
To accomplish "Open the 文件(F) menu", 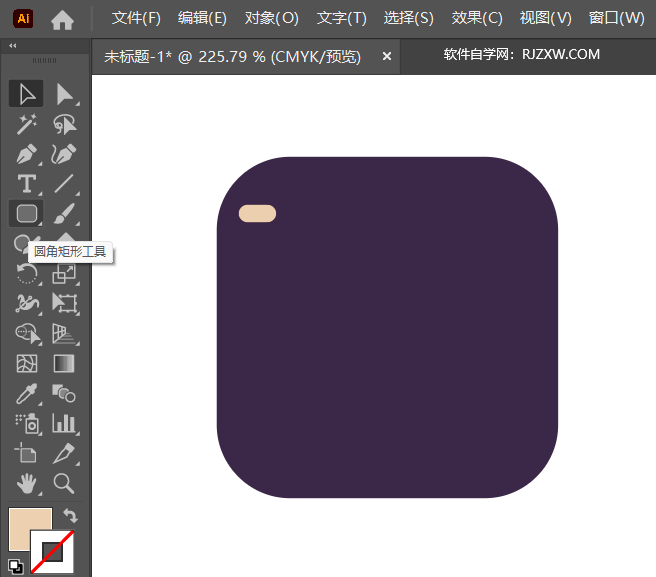I will (136, 18).
